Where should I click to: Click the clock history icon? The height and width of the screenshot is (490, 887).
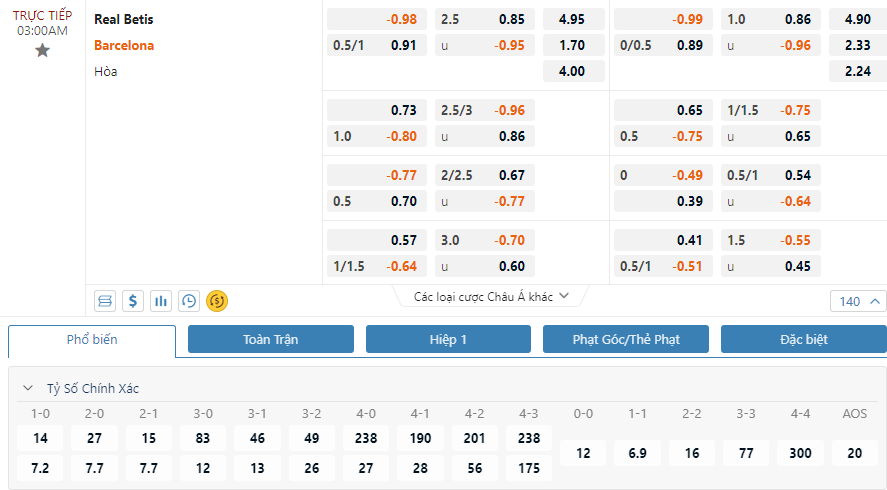click(189, 301)
